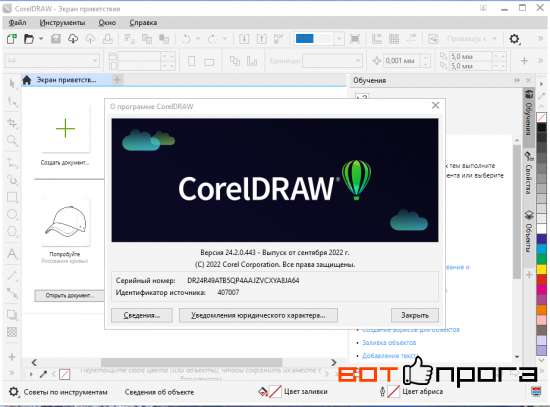Switch to the Экран приветствия tab

66,80
